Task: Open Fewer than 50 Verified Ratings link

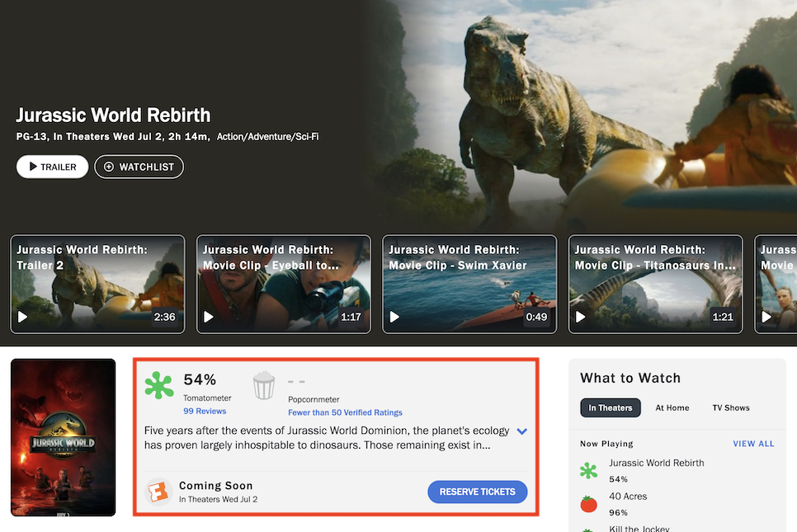Action: click(x=345, y=412)
